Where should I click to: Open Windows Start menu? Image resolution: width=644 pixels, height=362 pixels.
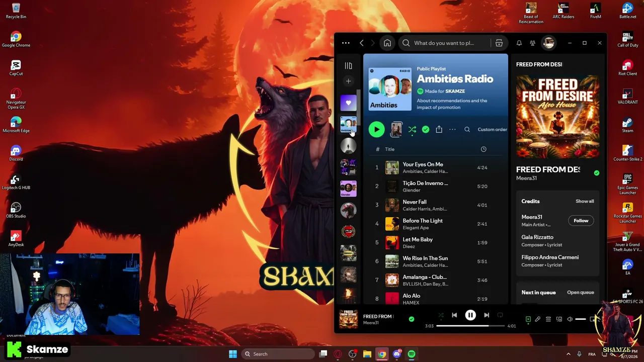coord(233,354)
